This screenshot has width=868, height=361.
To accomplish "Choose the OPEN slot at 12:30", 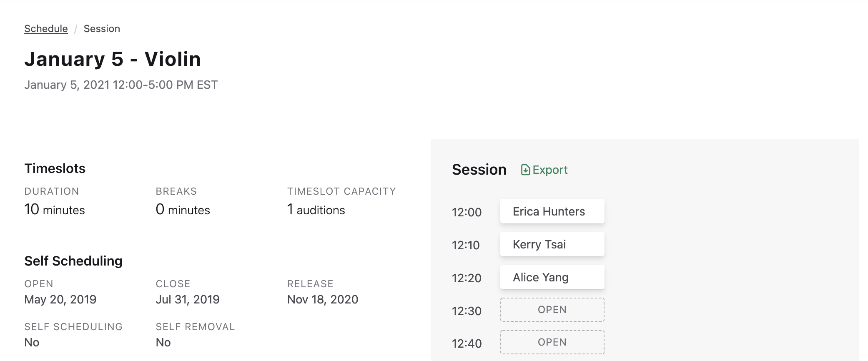I will [552, 310].
